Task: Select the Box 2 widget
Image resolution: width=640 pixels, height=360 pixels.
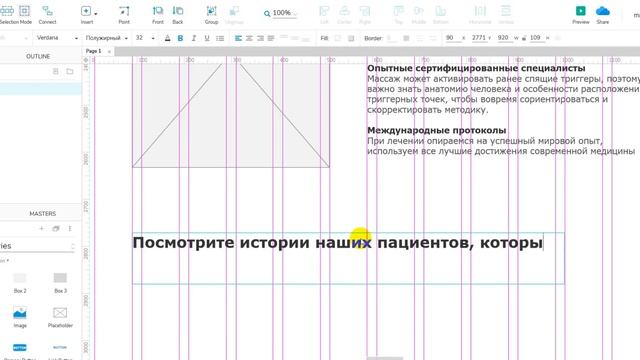Action: [20, 282]
